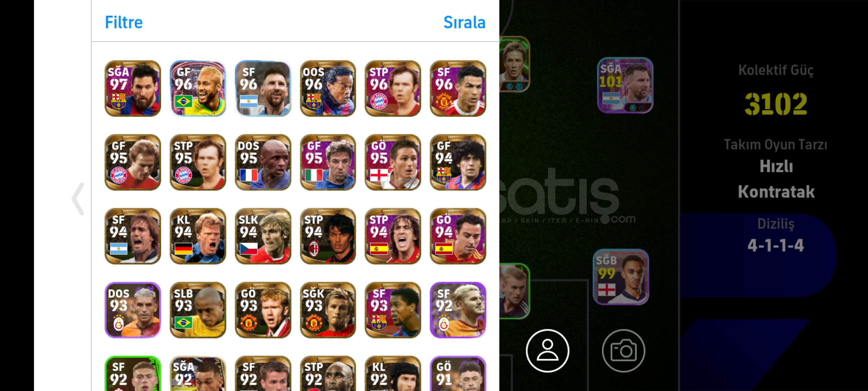This screenshot has width=868, height=391.
Task: Collapse panel with left chevron arrow
Action: click(78, 199)
